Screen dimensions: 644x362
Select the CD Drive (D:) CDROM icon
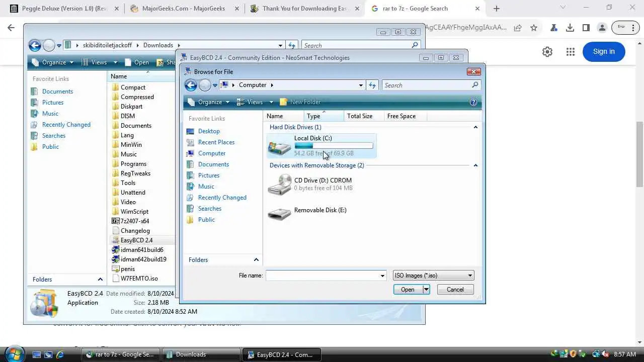280,185
